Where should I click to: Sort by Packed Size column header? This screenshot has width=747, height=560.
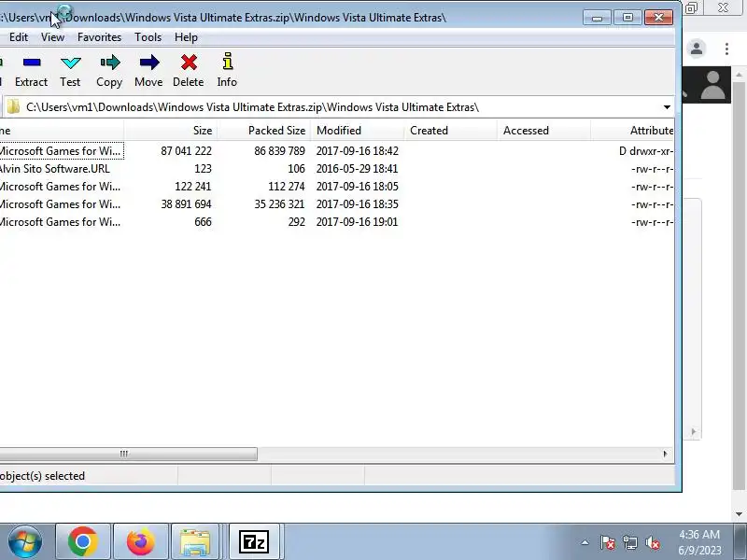coord(264,131)
